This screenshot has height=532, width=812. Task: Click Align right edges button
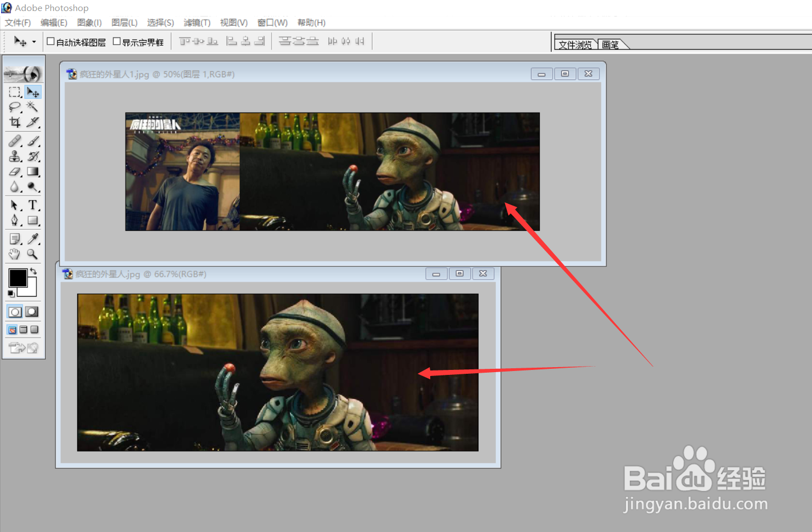click(x=259, y=41)
